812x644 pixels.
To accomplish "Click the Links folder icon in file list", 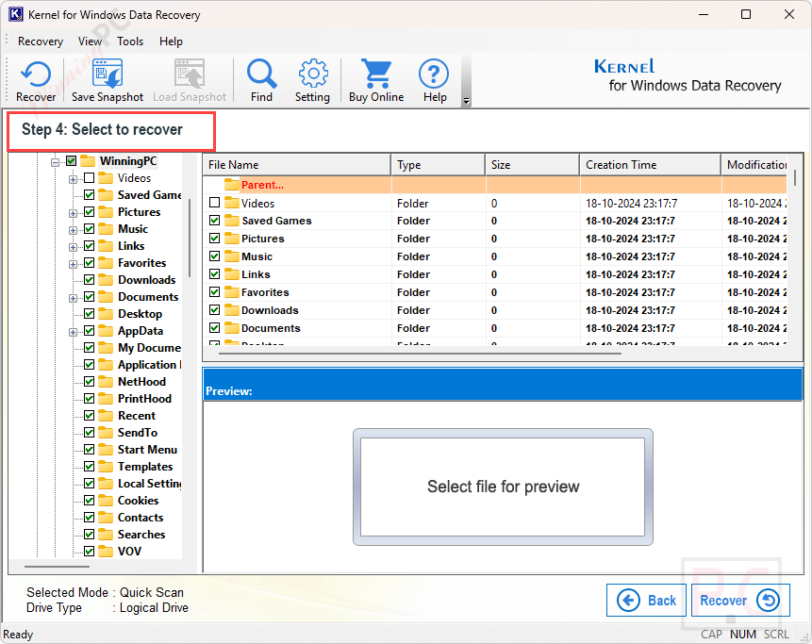I will [232, 274].
